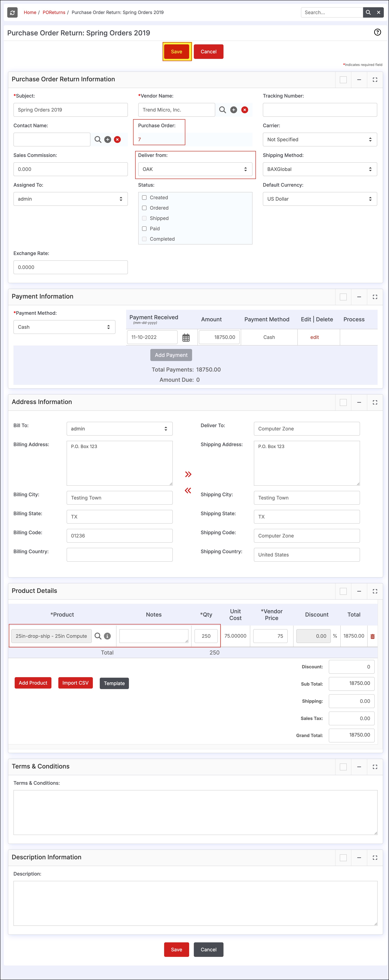Open the Payment Method dropdown showing Cash
Image resolution: width=389 pixels, height=980 pixels.
[64, 327]
